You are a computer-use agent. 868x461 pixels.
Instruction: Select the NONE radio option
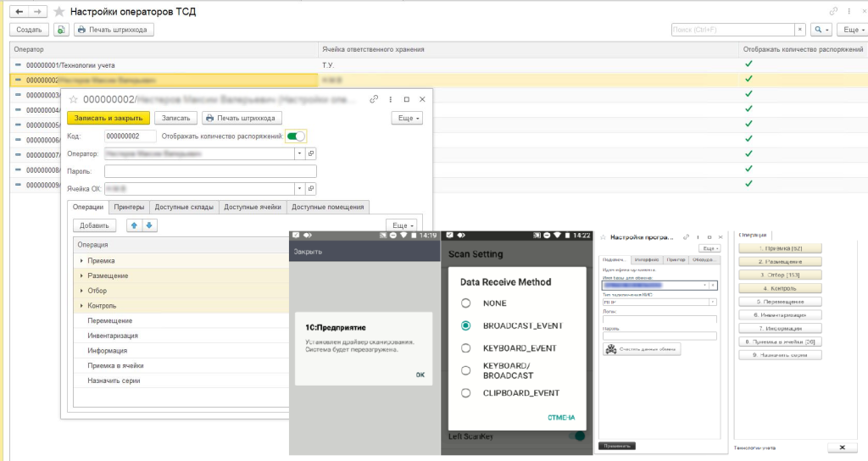point(465,303)
